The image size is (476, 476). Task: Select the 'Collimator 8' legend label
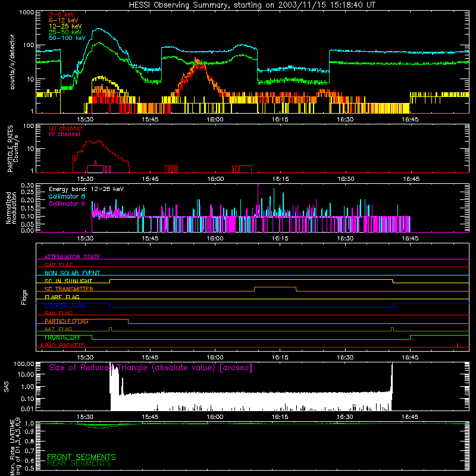(67, 196)
